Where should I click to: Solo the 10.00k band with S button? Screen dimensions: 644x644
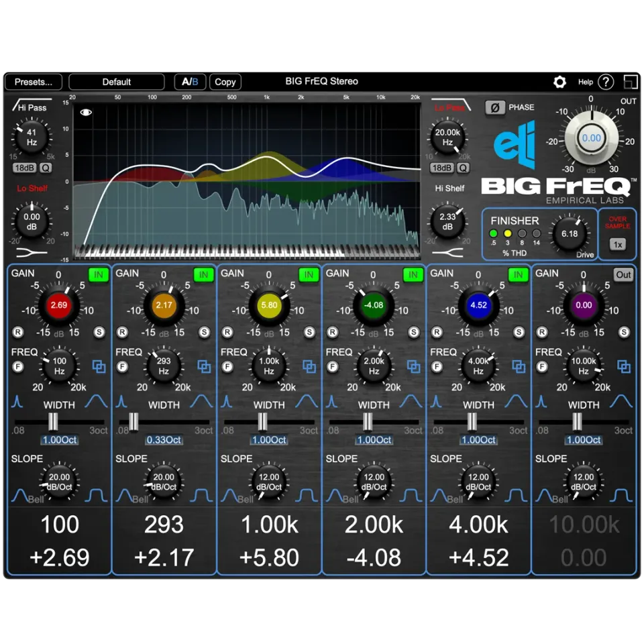tap(624, 332)
